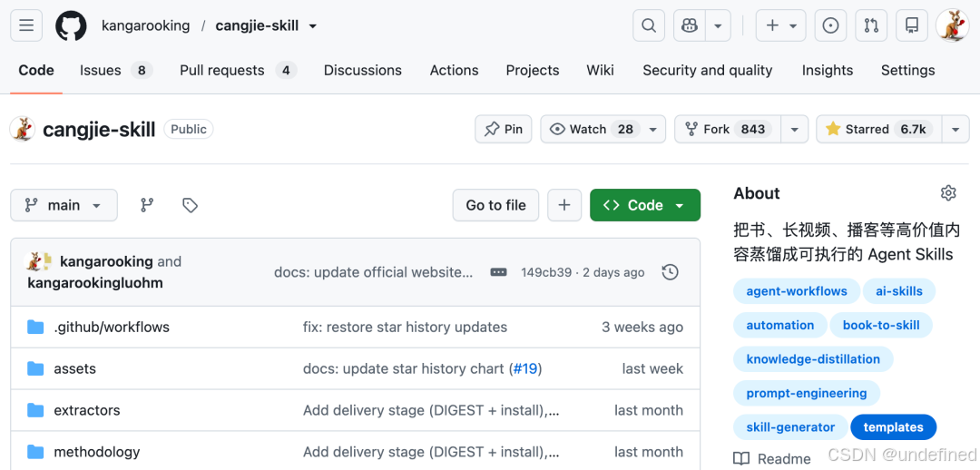Open the repository Settings tab
Image resolution: width=980 pixels, height=470 pixels.
tap(907, 70)
